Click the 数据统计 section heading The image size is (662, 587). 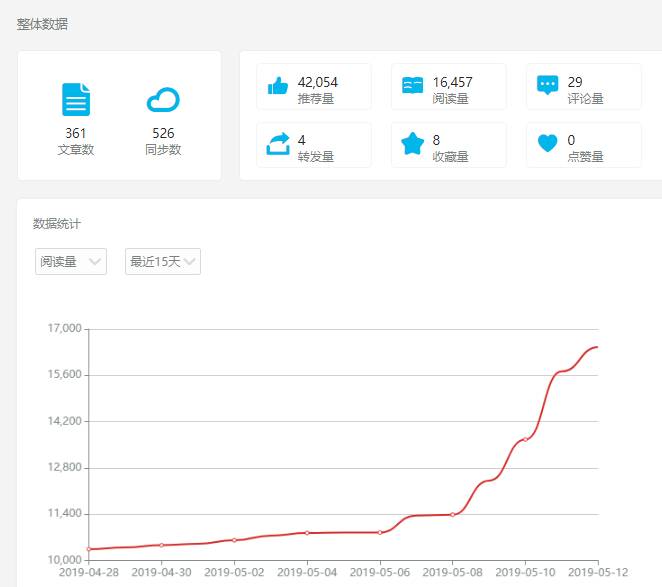coord(57,223)
